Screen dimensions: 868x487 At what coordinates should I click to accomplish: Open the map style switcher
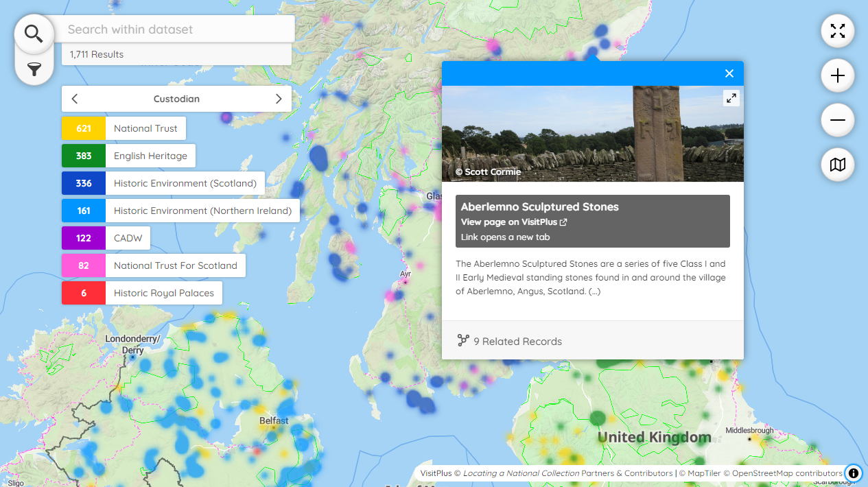coord(838,165)
